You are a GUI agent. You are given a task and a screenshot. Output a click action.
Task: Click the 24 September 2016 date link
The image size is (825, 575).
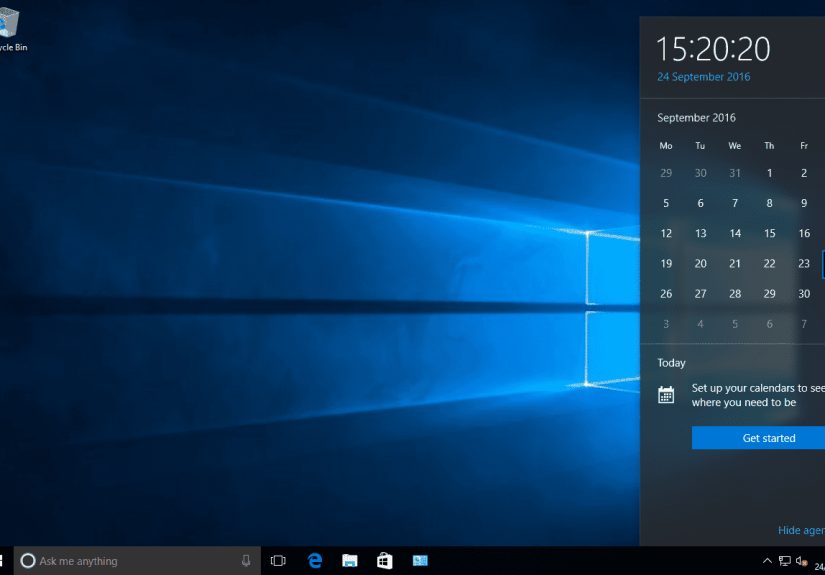(703, 77)
